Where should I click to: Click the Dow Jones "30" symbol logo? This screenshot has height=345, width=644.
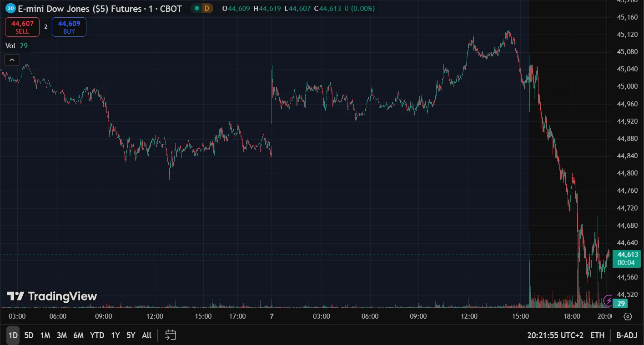(x=11, y=8)
